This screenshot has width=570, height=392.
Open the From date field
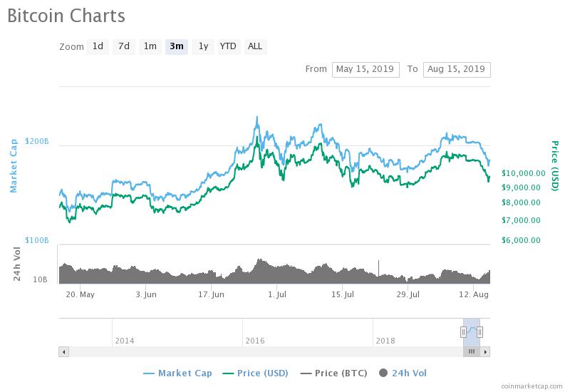(x=366, y=69)
